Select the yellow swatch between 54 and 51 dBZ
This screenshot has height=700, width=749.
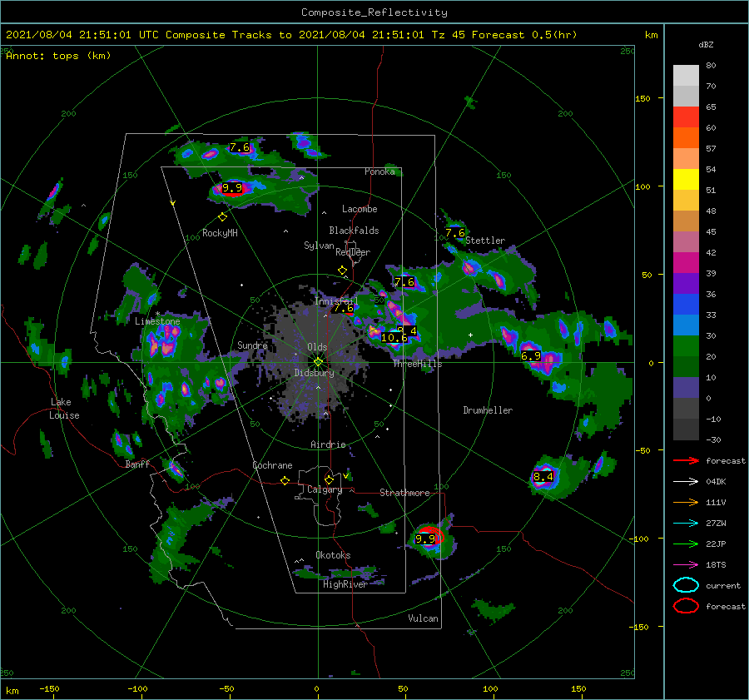tap(686, 180)
